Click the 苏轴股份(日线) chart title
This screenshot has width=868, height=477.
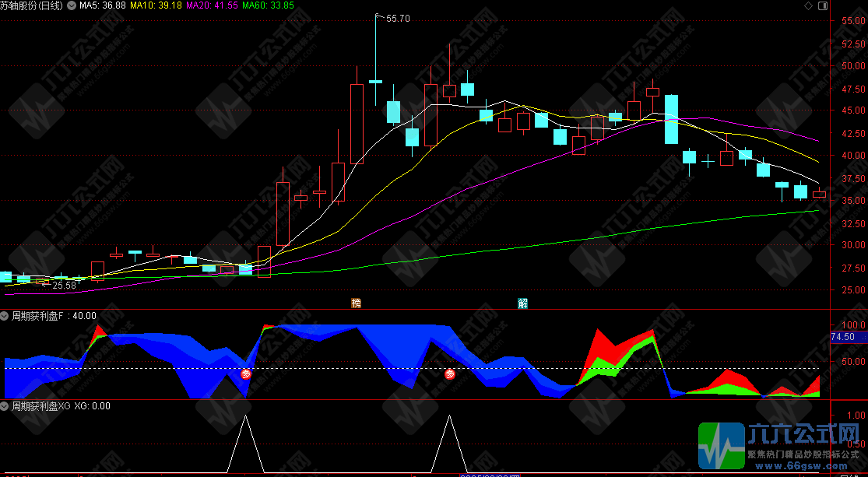tap(33, 5)
